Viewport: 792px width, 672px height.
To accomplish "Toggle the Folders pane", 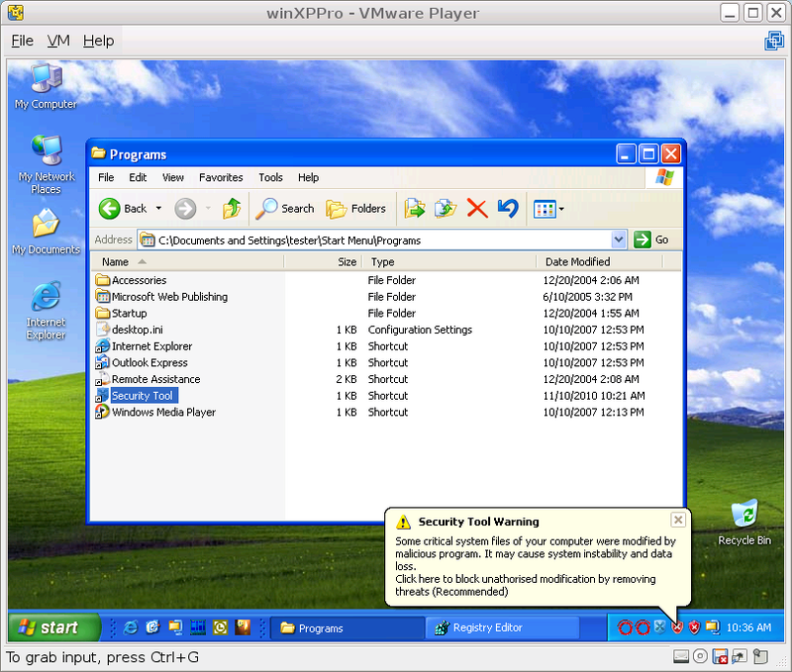I will 355,209.
